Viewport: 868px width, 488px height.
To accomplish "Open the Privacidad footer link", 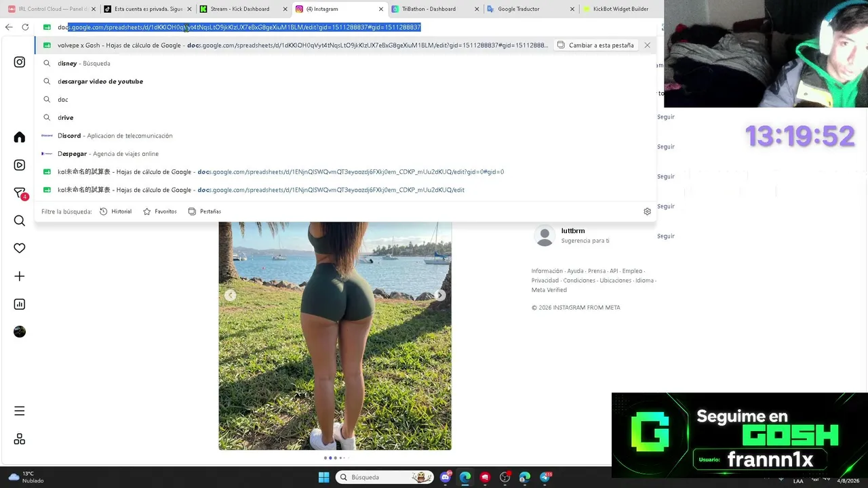I will [x=545, y=281].
